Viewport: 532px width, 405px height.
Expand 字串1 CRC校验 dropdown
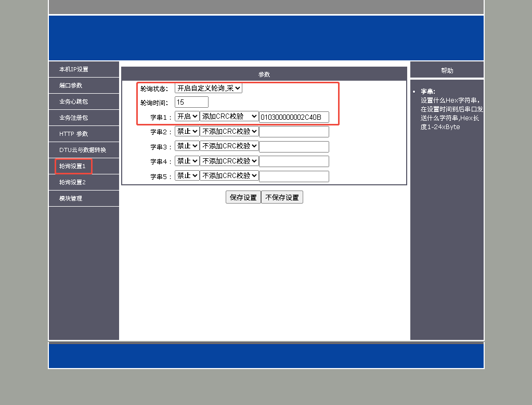tap(229, 117)
